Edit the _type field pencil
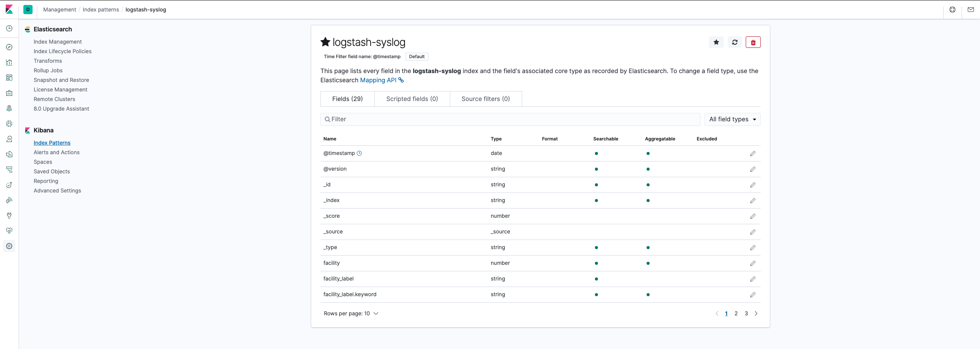 [x=753, y=248]
